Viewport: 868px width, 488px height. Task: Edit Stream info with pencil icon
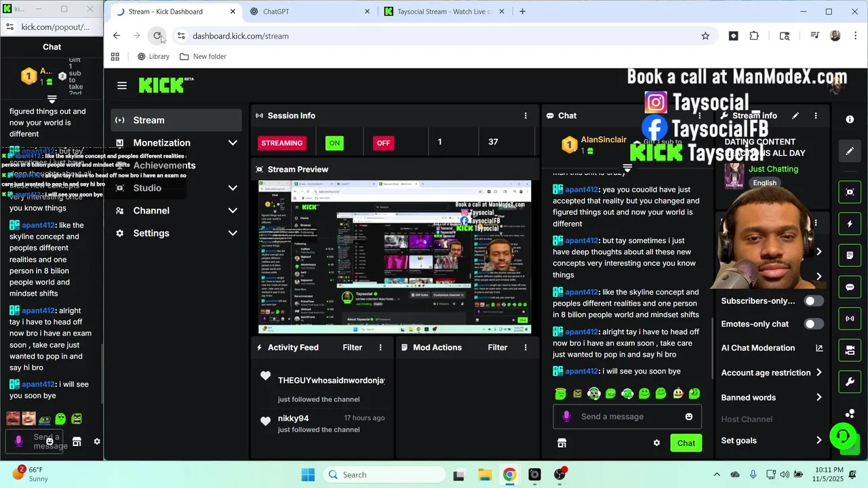795,116
